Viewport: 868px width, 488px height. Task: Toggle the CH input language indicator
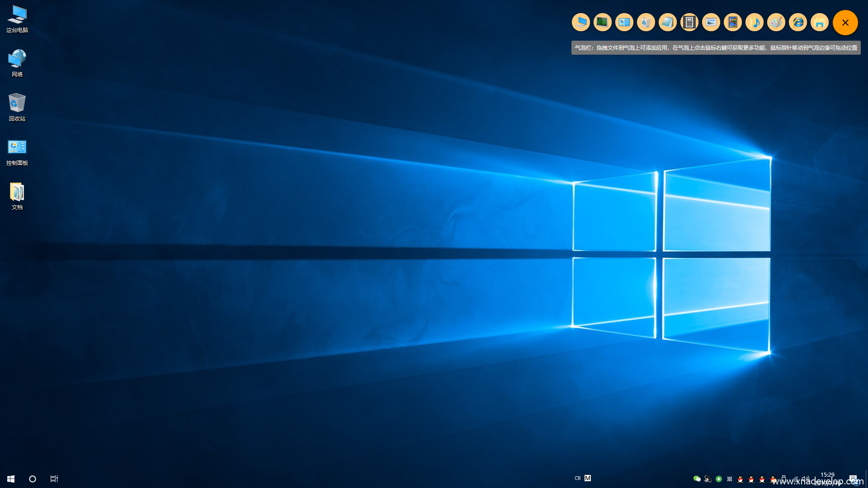pyautogui.click(x=577, y=478)
